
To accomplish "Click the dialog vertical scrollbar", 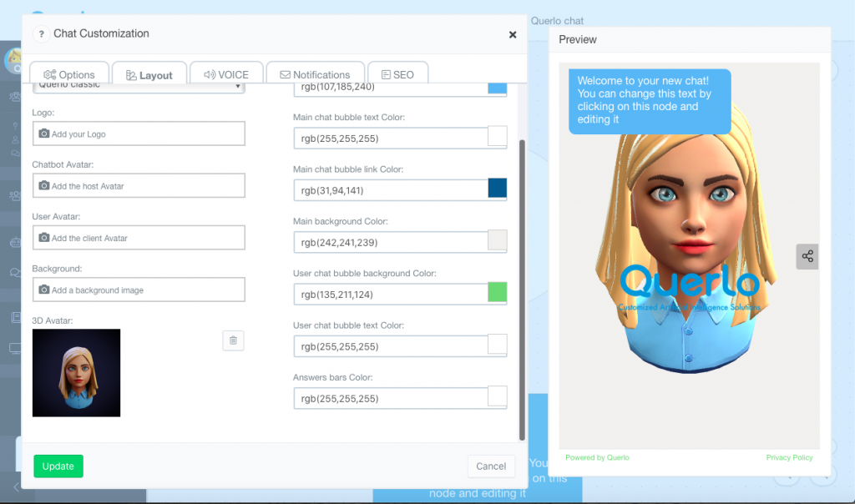I will pos(522,290).
